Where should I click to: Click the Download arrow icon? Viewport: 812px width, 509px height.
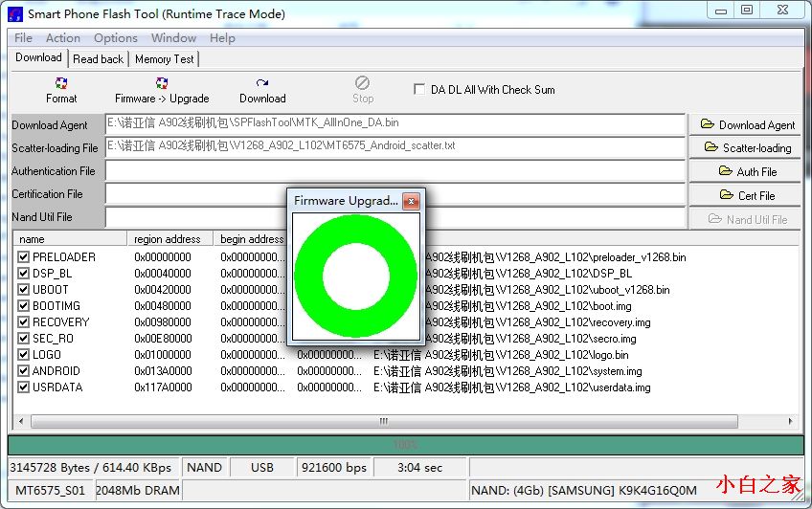(262, 83)
